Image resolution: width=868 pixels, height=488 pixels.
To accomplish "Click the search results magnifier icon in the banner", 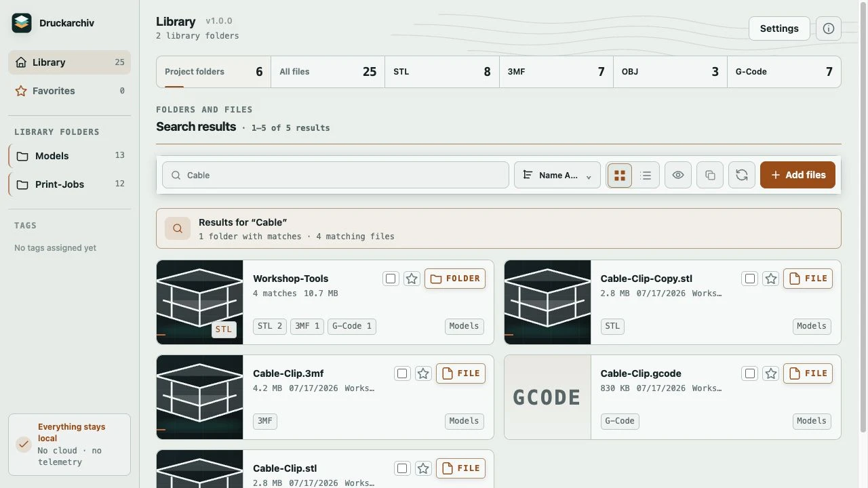I will [x=178, y=228].
